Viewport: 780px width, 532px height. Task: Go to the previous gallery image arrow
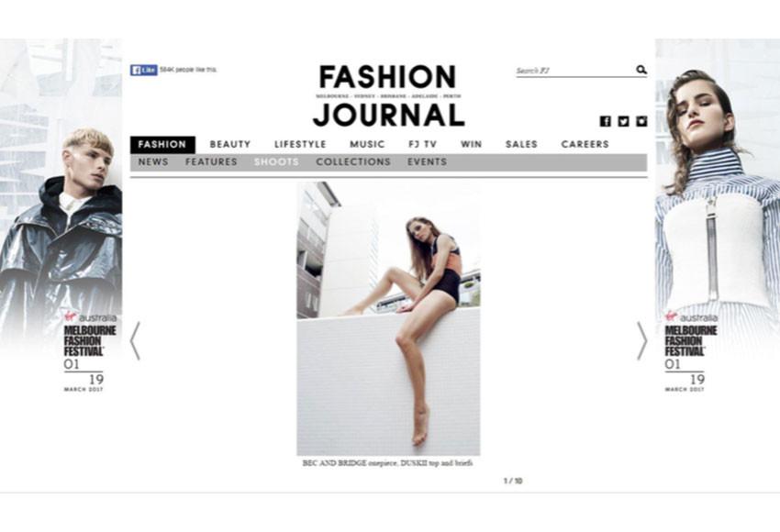pos(135,340)
